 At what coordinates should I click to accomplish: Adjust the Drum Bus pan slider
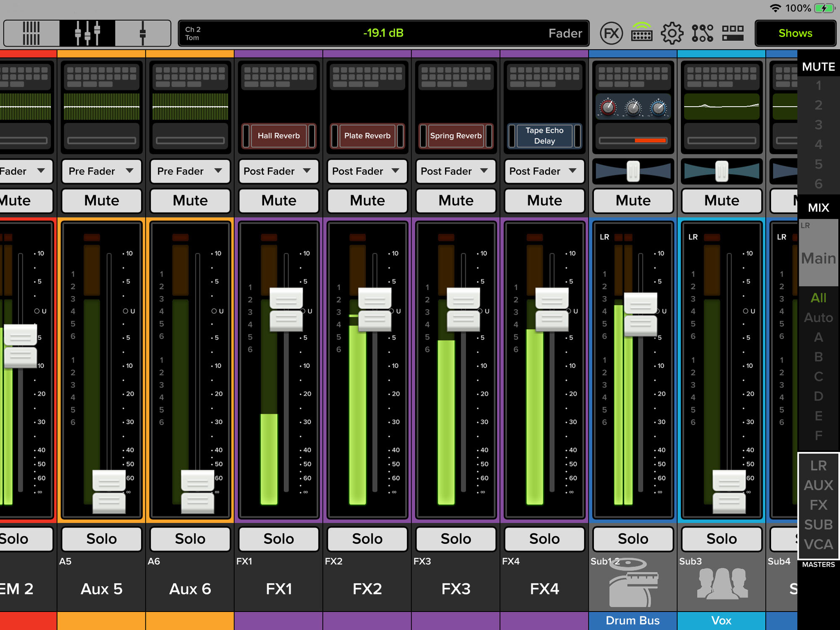(x=633, y=171)
